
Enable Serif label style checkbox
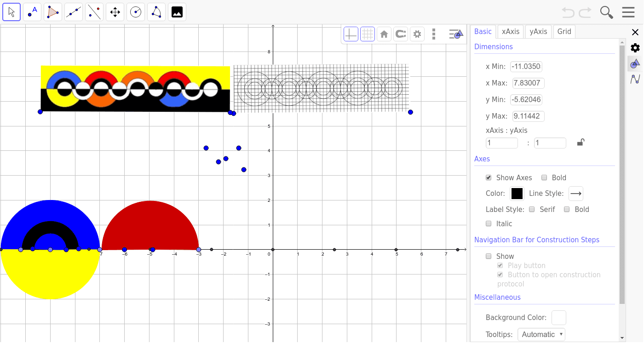[x=532, y=209]
